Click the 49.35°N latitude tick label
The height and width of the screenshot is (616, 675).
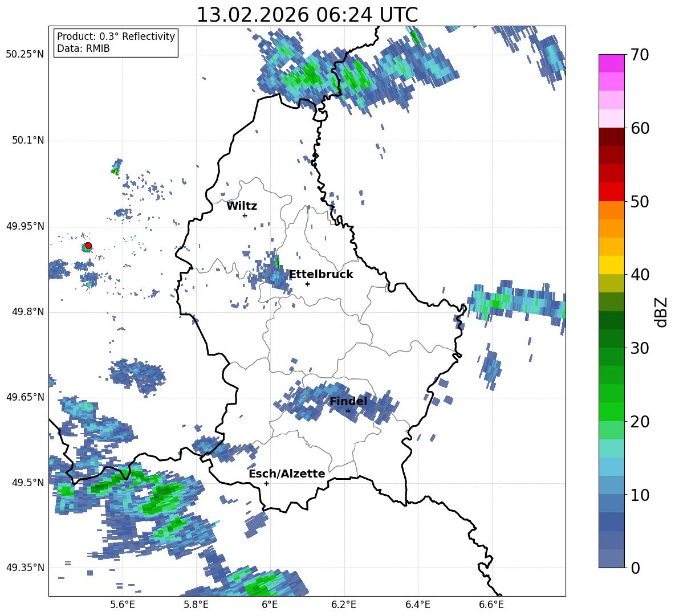click(25, 568)
